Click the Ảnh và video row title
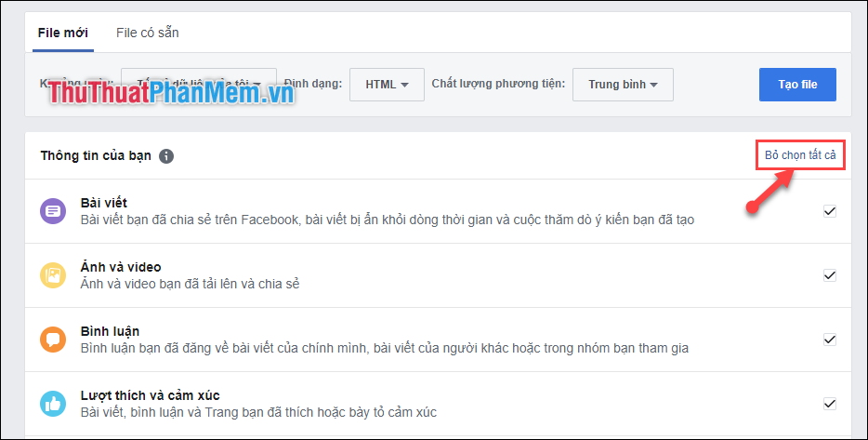Screen dimensions: 868x440 pos(123,267)
